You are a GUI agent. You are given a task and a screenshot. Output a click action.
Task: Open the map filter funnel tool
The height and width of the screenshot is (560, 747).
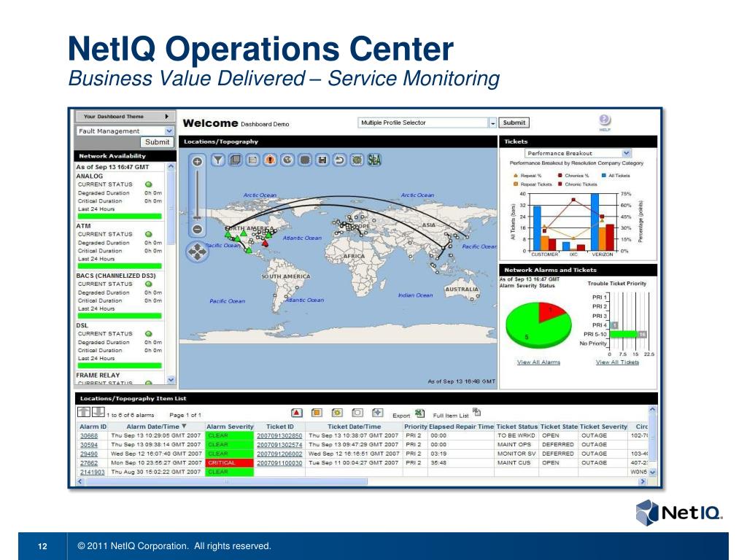(217, 160)
